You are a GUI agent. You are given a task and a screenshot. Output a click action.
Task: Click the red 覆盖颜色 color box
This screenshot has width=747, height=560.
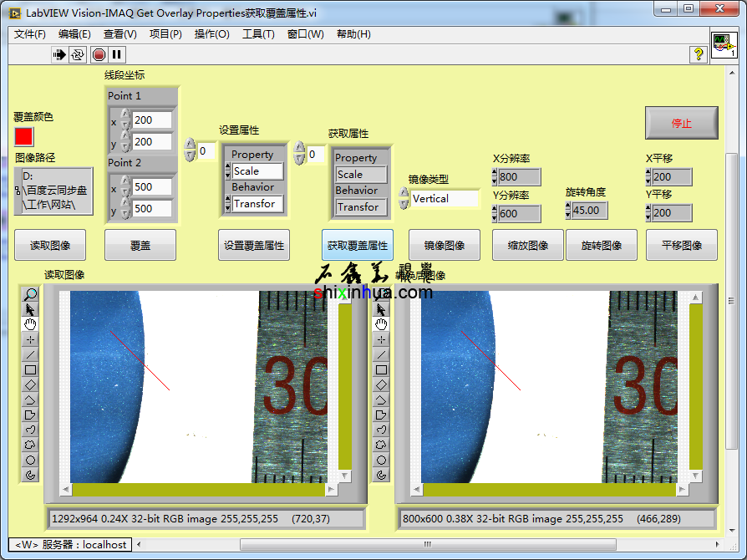[23, 136]
